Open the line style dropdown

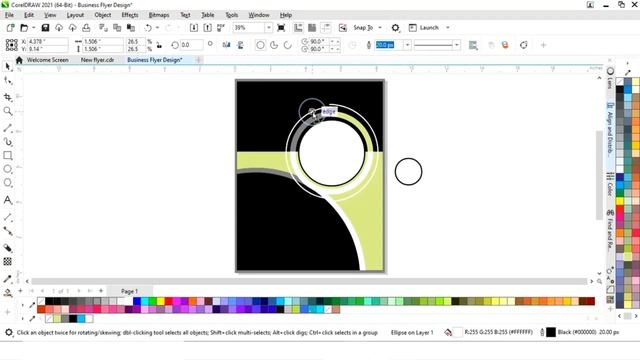[x=457, y=45]
